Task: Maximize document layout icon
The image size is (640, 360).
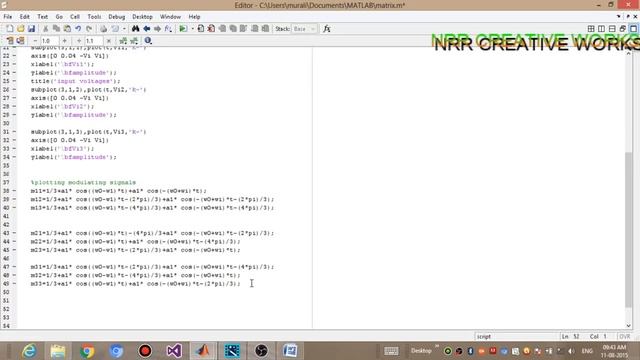Action: point(633,29)
